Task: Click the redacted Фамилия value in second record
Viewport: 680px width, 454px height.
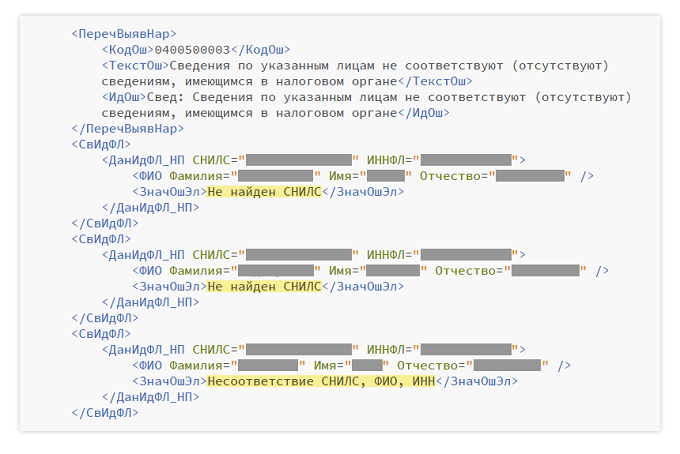Action: click(x=275, y=271)
